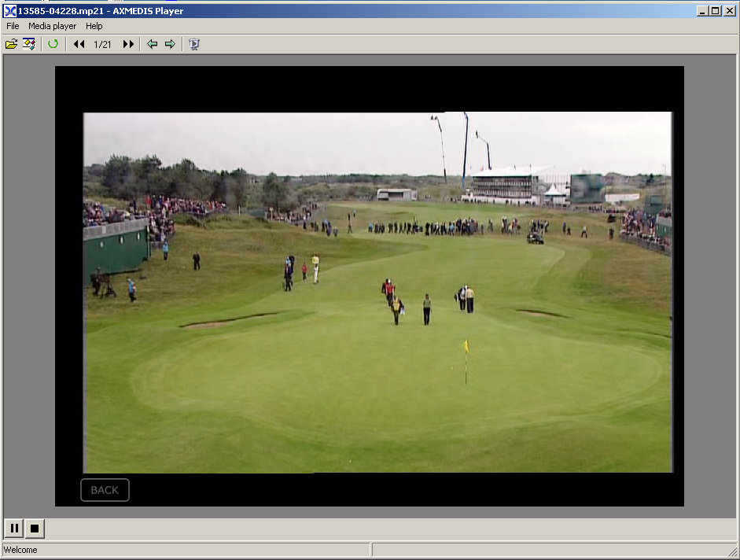This screenshot has width=740, height=560.
Task: Maximize the AXMEDIS Player window
Action: point(716,11)
